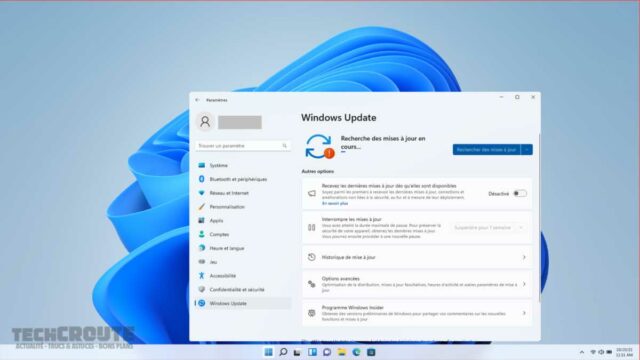Open File Explorer from taskbar

(x=342, y=352)
